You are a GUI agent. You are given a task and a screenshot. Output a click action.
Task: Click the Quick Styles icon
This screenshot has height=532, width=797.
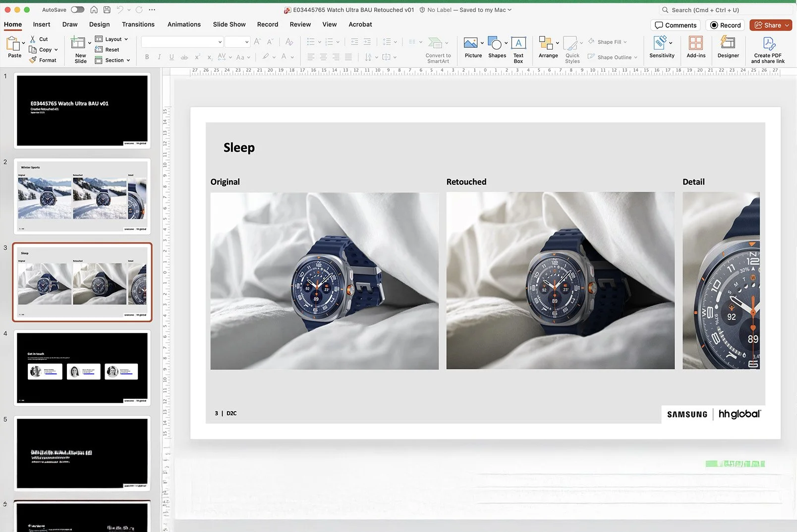click(570, 43)
